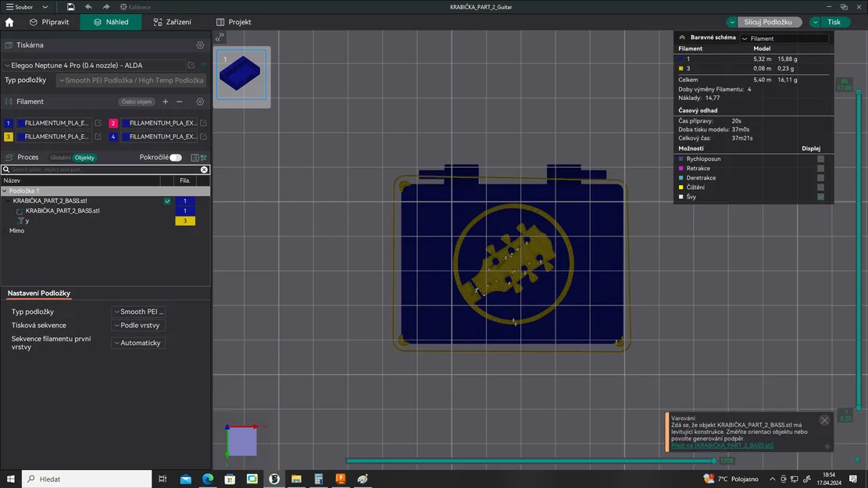Open the Soubor menu dropdown arrow

tap(45, 7)
